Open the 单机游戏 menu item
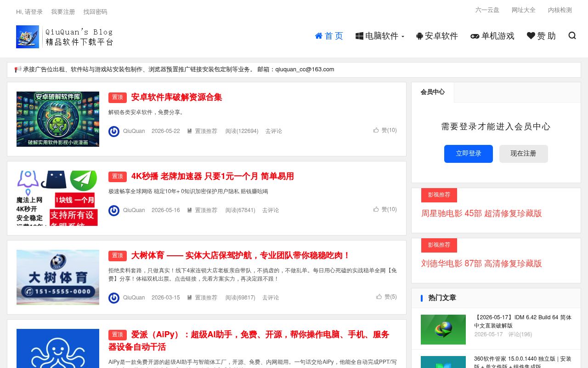The image size is (588, 368). click(492, 36)
